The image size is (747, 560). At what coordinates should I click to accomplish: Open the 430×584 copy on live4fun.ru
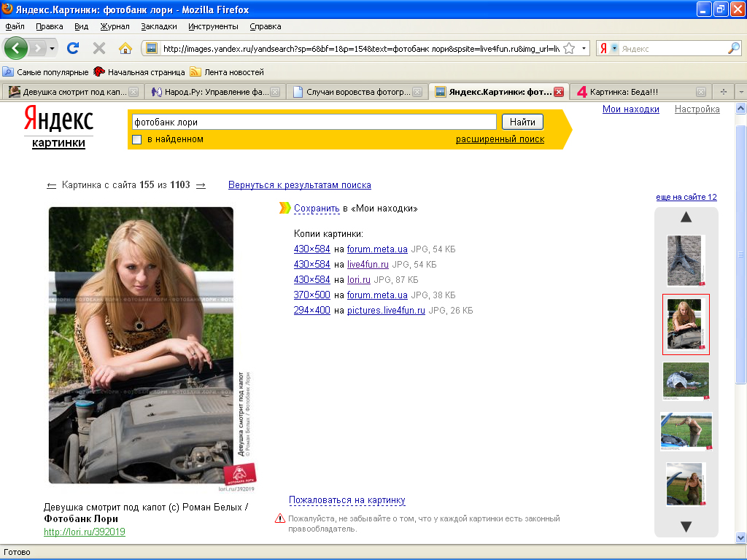pos(312,264)
